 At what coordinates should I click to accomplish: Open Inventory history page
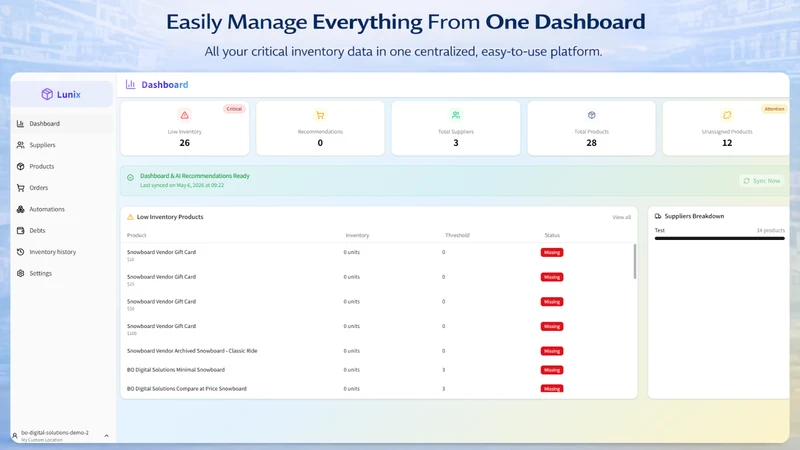click(x=62, y=252)
